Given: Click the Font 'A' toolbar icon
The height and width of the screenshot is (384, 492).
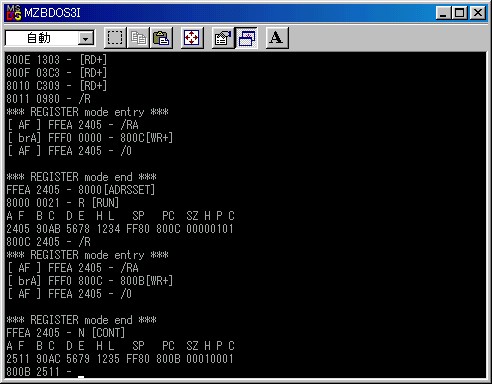Looking at the screenshot, I should pyautogui.click(x=277, y=38).
